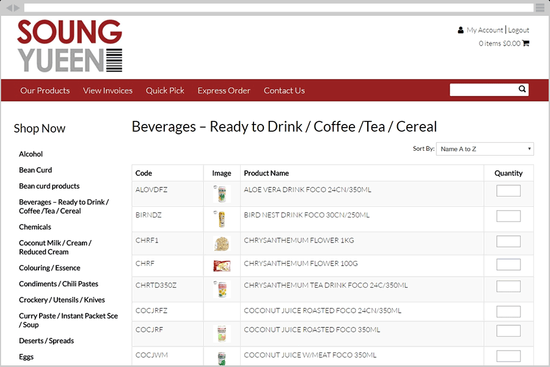The width and height of the screenshot is (550, 367).
Task: Click the Soung Yueen logo
Action: click(70, 46)
